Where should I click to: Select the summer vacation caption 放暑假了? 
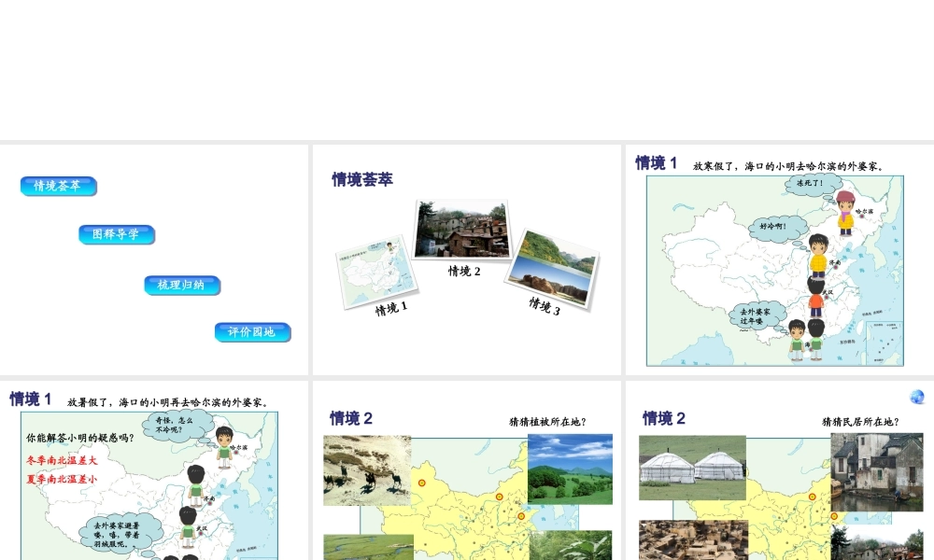click(x=168, y=403)
